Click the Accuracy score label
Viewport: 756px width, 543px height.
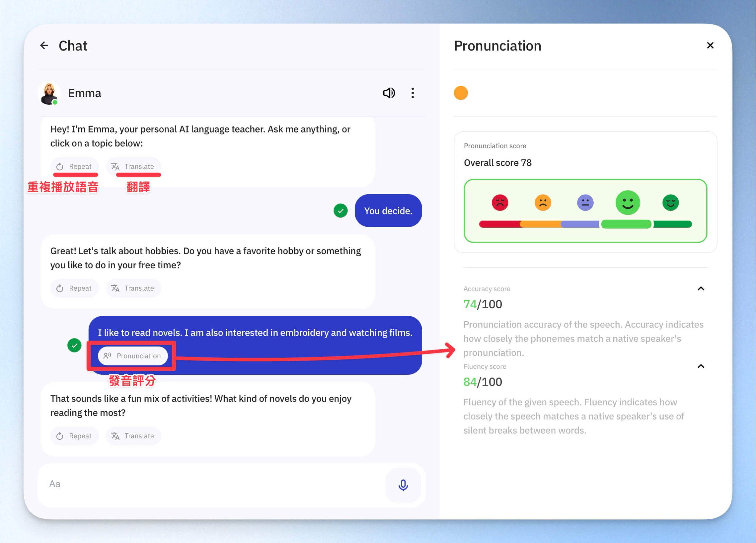click(x=487, y=289)
